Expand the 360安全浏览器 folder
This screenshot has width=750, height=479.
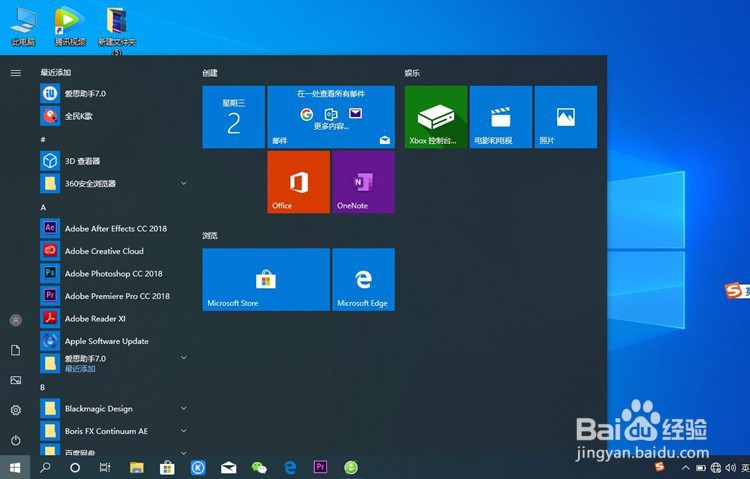(x=184, y=183)
